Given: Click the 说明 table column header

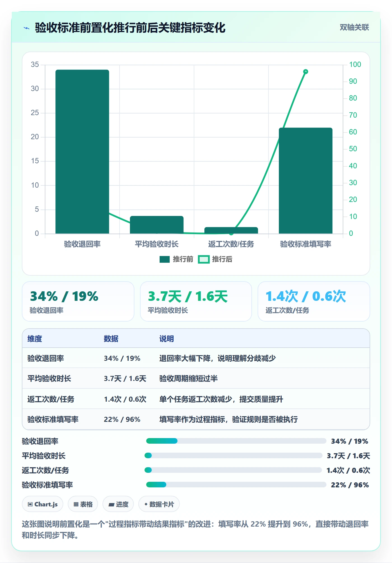Looking at the screenshot, I should 167,339.
